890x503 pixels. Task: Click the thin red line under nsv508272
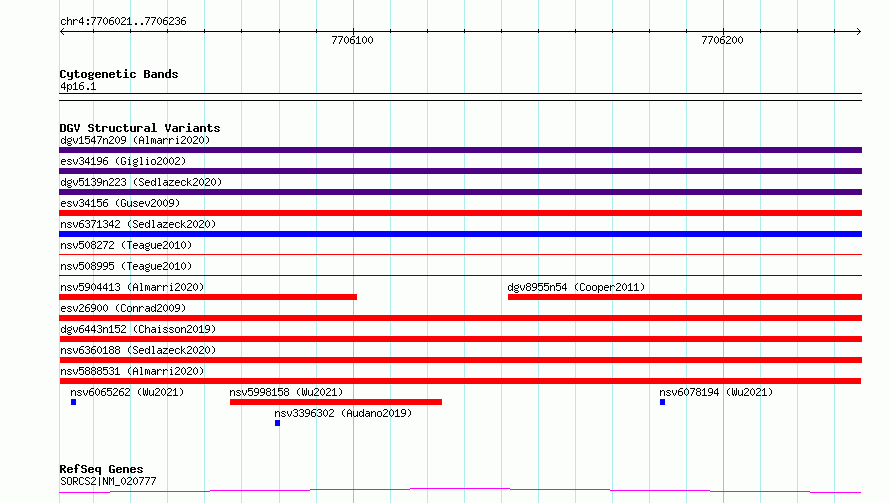click(460, 254)
